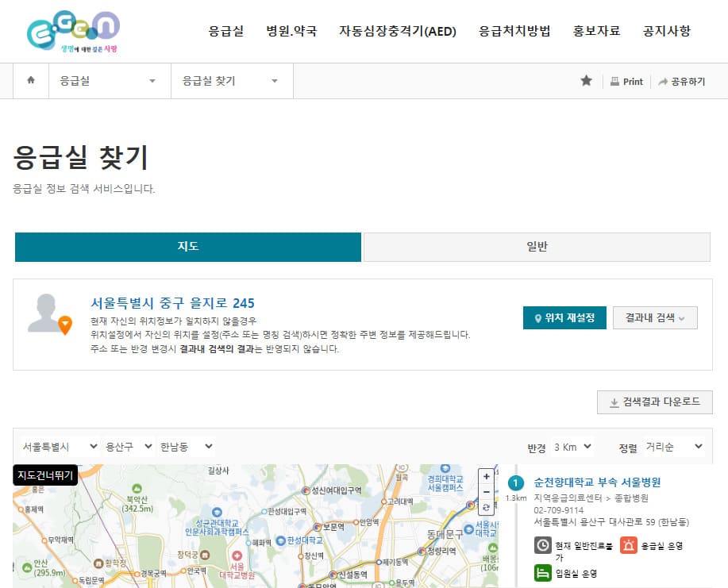The image size is (728, 588).
Task: Select the 자동심장충격기(AED) menu item
Action: click(396, 31)
